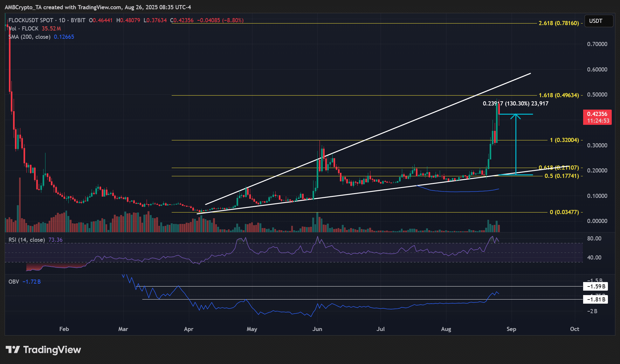Click the FLOCKUSDT SPOT symbol title
Image resolution: width=620 pixels, height=364 pixels.
click(31, 20)
